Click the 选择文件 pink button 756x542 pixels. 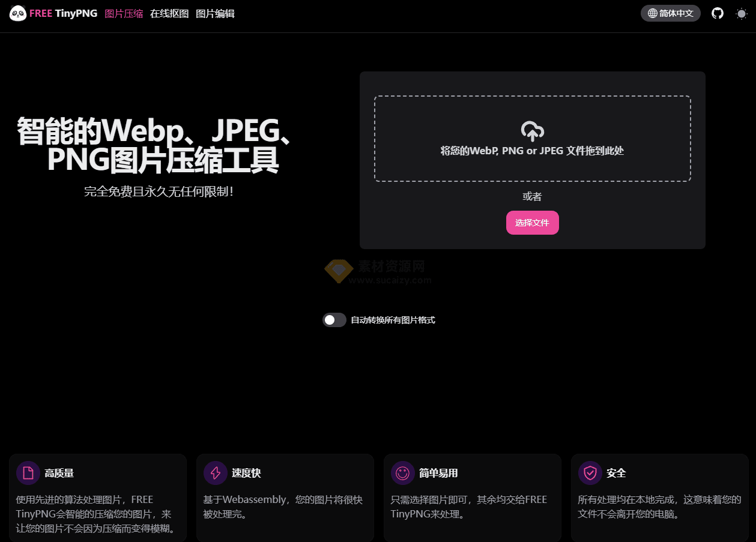coord(532,222)
